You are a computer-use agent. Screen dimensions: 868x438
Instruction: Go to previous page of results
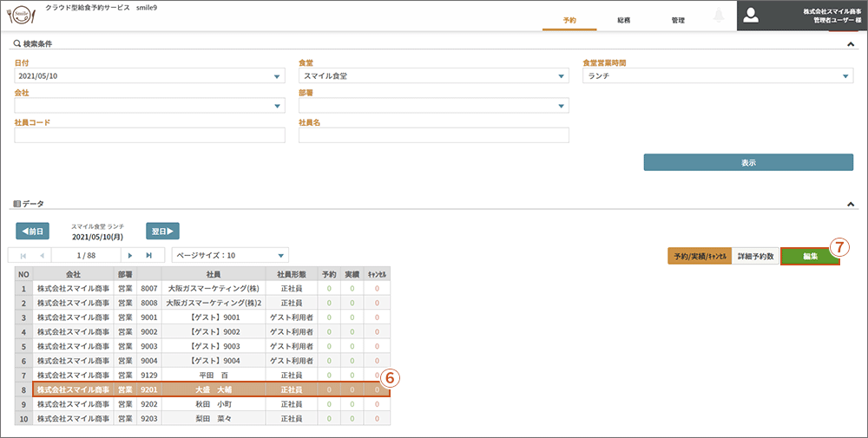pyautogui.click(x=42, y=256)
